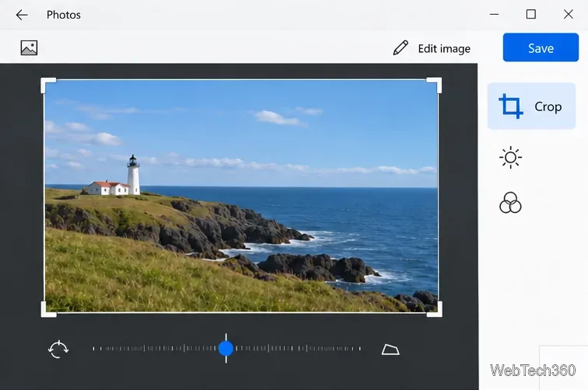Click the perspective trapezoid icon

[390, 350]
